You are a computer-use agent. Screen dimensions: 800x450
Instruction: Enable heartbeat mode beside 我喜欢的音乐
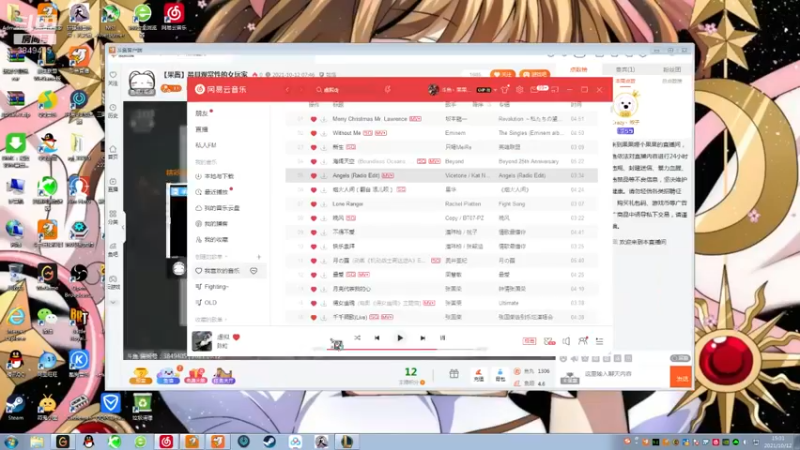point(254,271)
